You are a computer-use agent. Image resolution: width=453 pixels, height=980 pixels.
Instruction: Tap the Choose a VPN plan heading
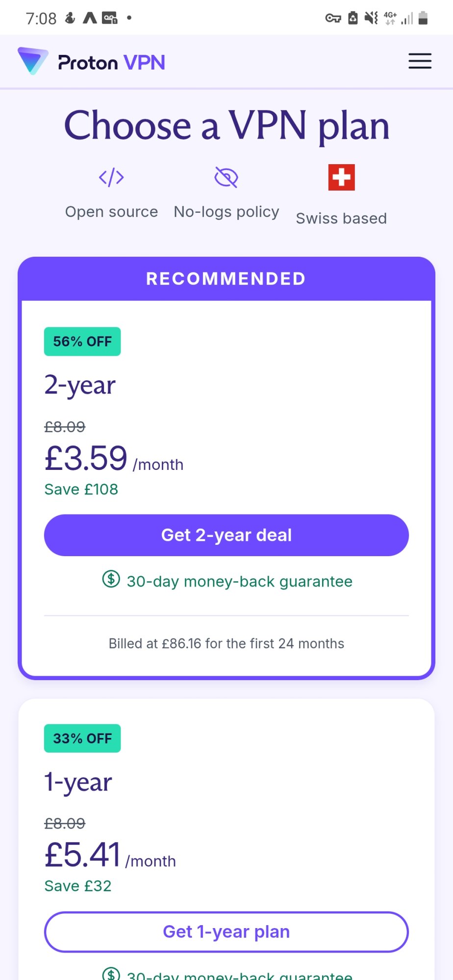pos(226,126)
